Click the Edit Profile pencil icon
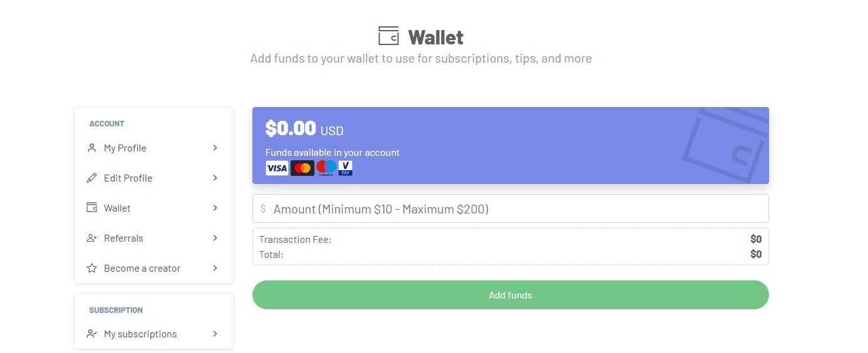The image size is (868, 353). (x=92, y=178)
